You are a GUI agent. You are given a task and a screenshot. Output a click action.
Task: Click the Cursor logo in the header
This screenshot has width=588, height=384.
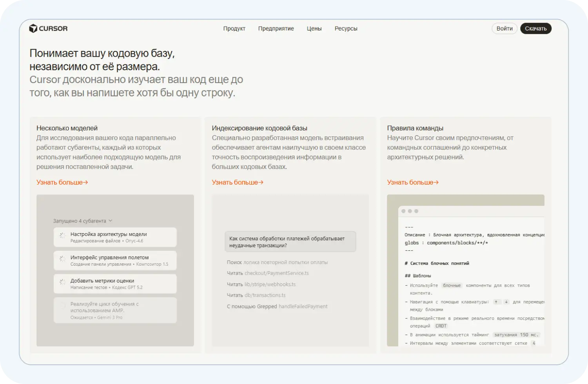(48, 29)
